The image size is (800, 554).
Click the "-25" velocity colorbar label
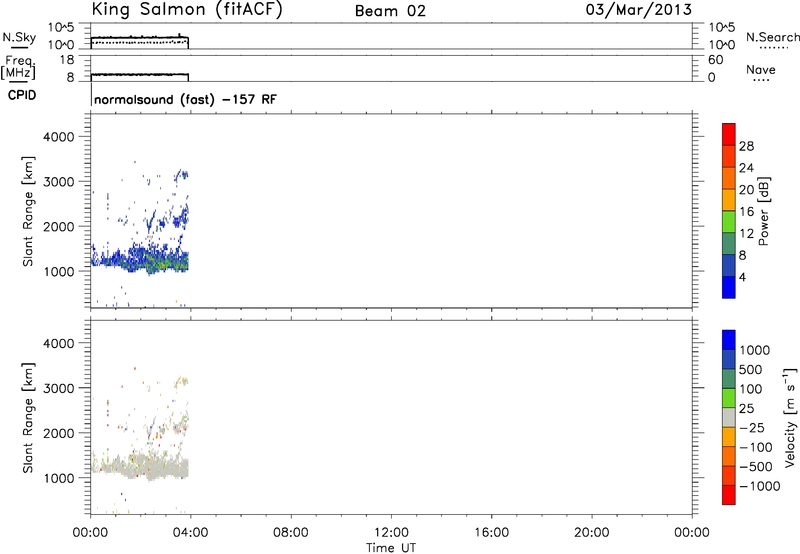point(752,427)
